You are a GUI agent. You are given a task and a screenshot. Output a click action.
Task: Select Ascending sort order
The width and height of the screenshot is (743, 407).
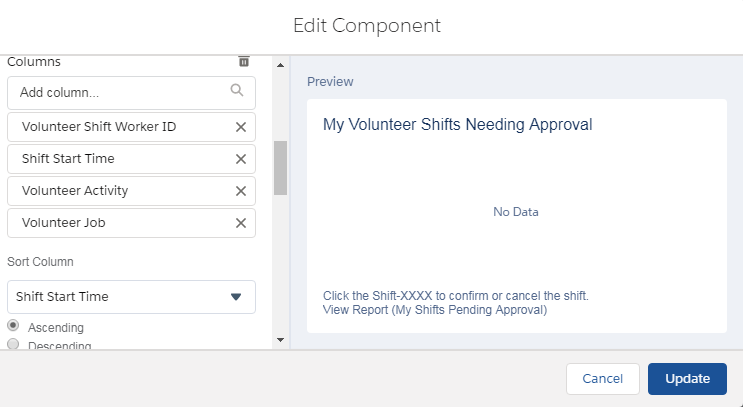(x=13, y=327)
